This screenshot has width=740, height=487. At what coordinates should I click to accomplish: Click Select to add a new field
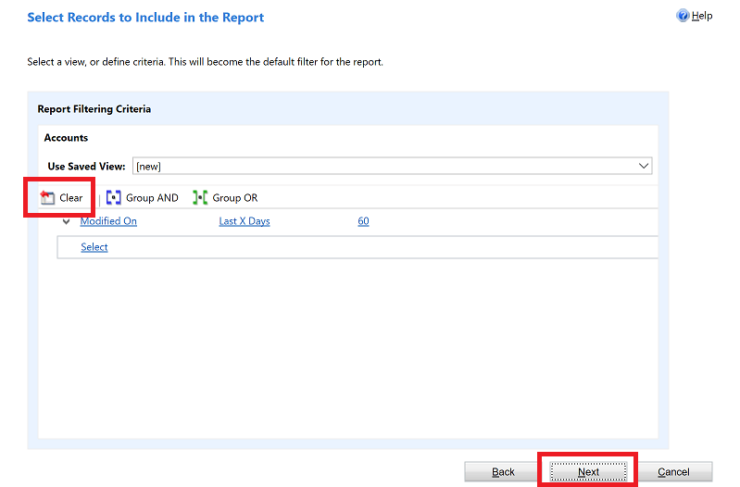pyautogui.click(x=94, y=247)
